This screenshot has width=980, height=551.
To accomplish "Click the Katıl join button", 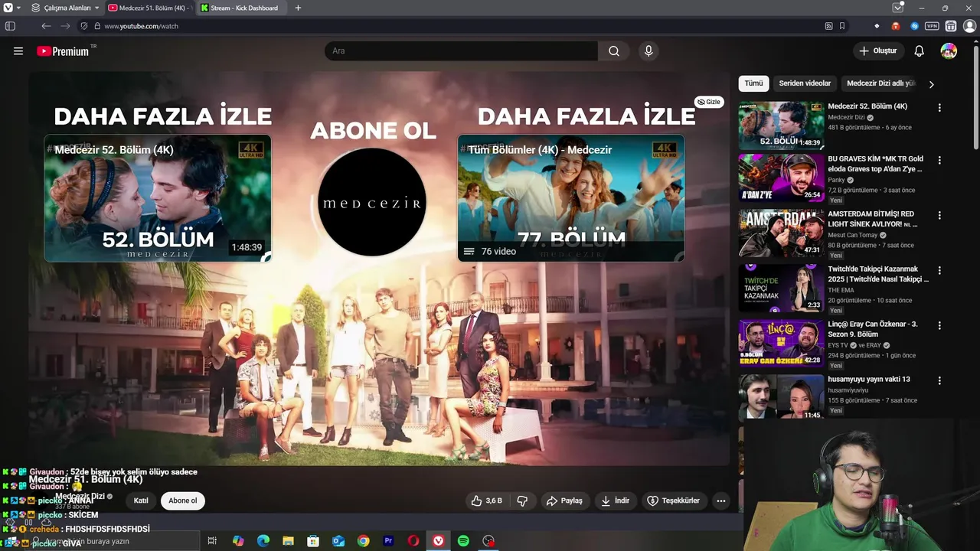I will 141,500.
